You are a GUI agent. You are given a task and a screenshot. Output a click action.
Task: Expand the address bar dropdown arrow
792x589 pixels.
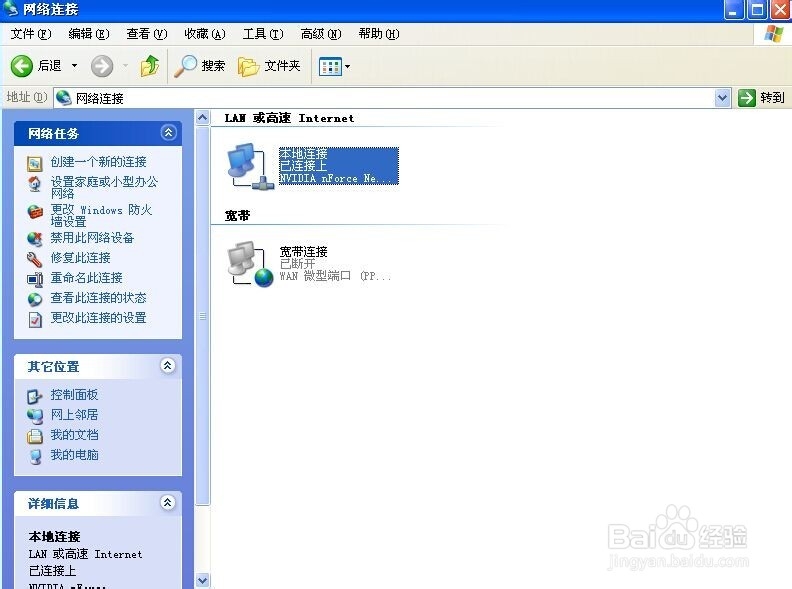pyautogui.click(x=723, y=98)
